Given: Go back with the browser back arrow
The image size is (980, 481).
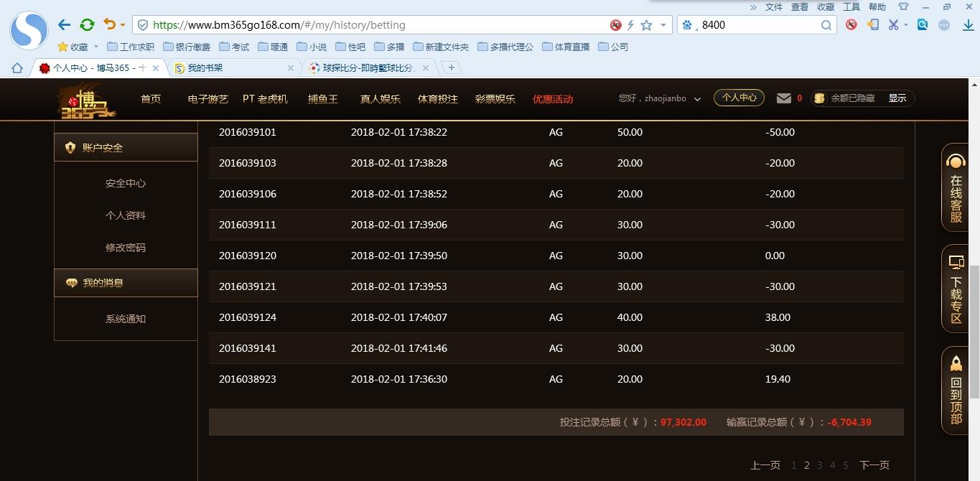Looking at the screenshot, I should [x=64, y=25].
